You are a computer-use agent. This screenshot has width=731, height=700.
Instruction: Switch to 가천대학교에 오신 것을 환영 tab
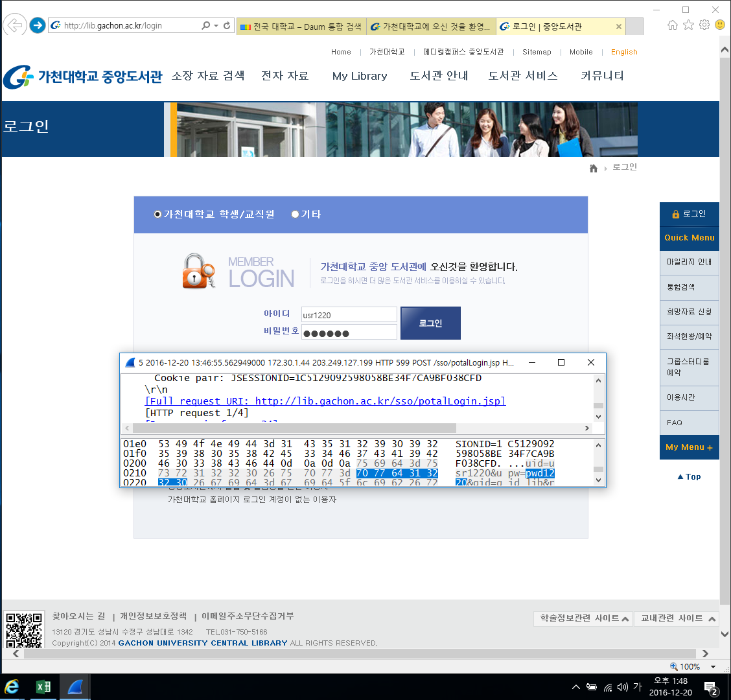click(431, 27)
